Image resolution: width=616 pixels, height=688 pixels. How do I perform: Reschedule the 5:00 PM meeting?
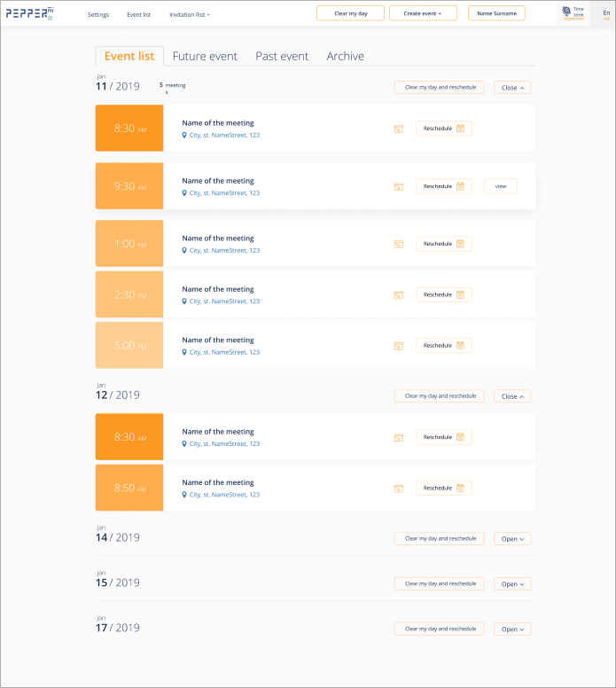[x=444, y=346]
